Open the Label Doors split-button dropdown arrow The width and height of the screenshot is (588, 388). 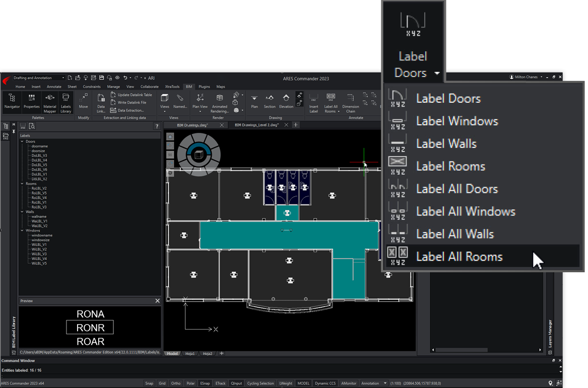pyautogui.click(x=437, y=73)
